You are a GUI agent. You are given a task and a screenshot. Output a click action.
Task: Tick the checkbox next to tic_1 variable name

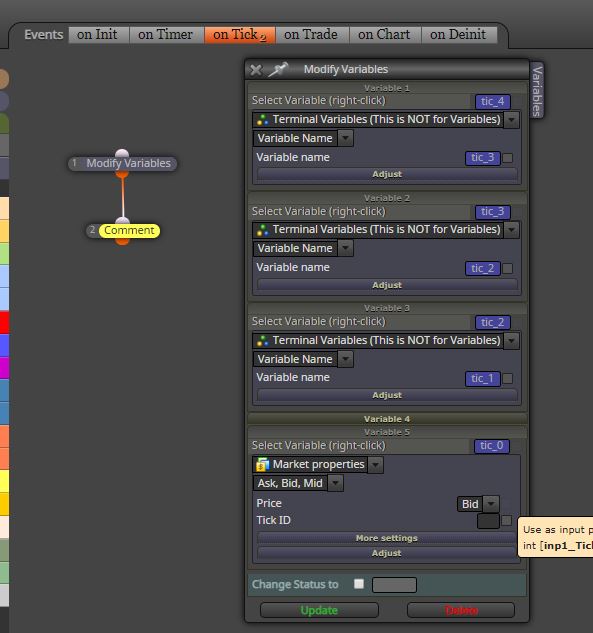(x=508, y=379)
